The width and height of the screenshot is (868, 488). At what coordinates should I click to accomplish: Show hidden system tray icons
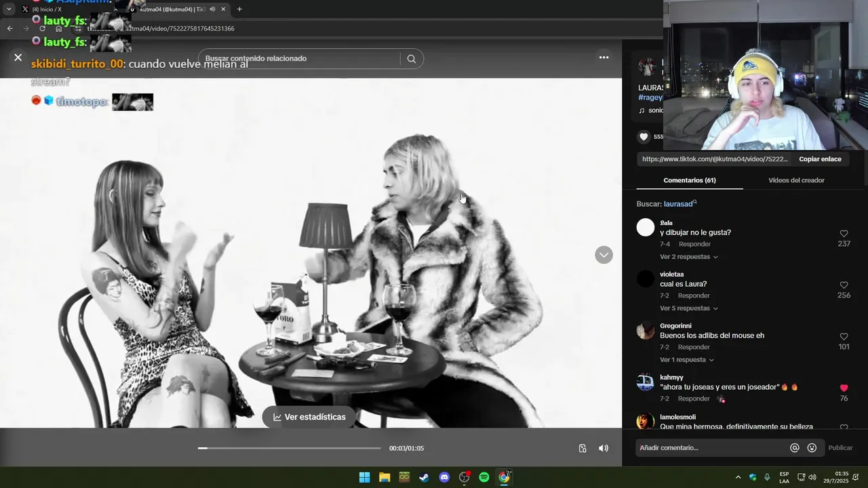738,477
